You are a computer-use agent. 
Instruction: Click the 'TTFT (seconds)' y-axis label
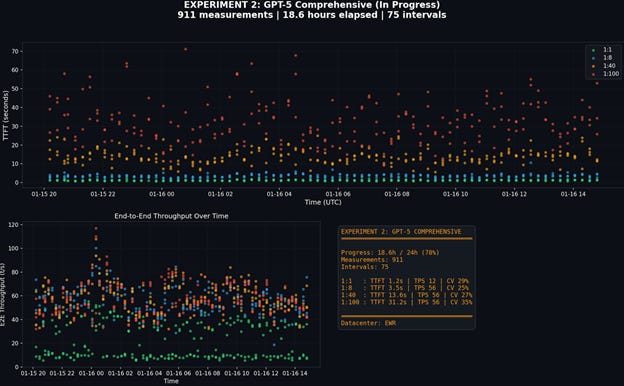click(x=6, y=115)
